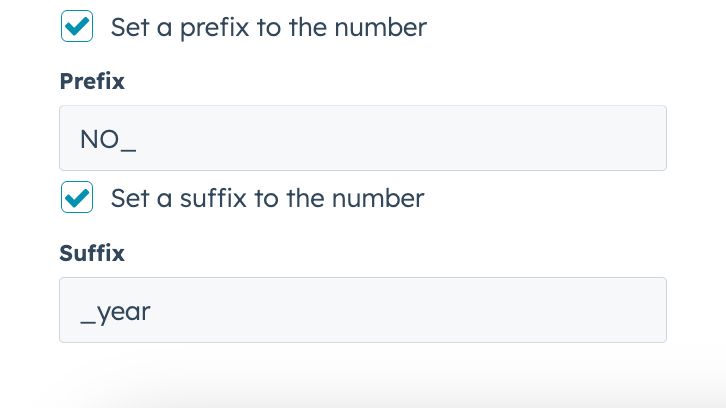Viewport: 726px width, 408px height.
Task: Place cursor after 'NO_' text in Prefix box
Action: coord(138,138)
